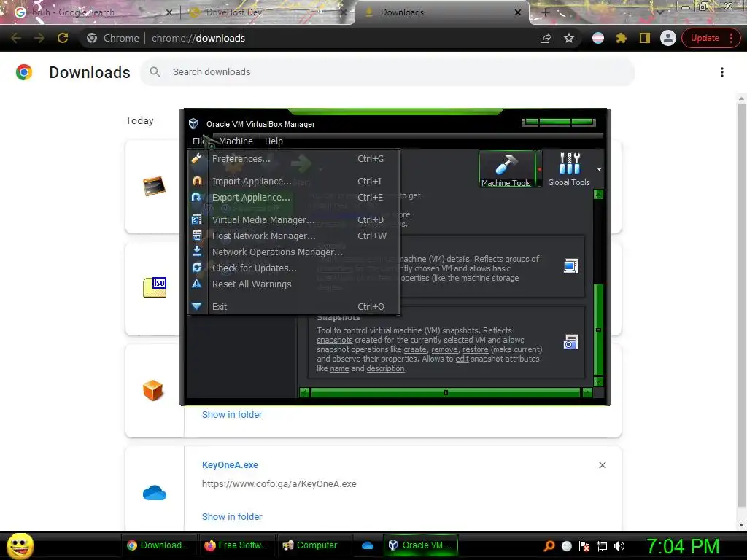Click the Virtual Media Manager icon
The width and height of the screenshot is (747, 560).
[x=197, y=219]
